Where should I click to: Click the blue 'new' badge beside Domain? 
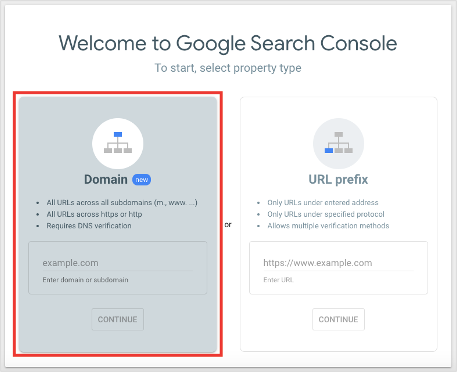coord(142,180)
